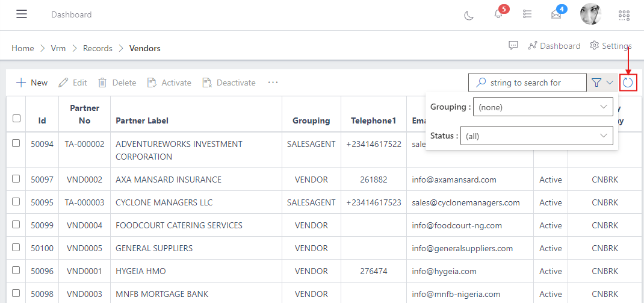Tick checkbox for HYGEIA HMO row
644x303 pixels.
pyautogui.click(x=17, y=270)
